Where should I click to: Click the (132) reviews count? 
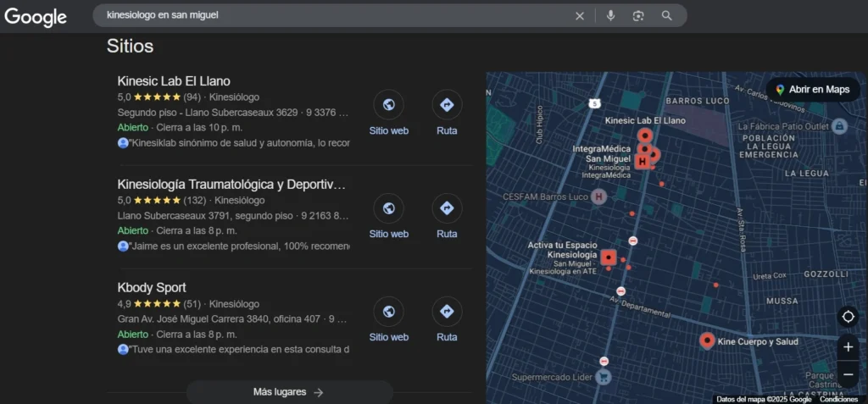(x=194, y=201)
